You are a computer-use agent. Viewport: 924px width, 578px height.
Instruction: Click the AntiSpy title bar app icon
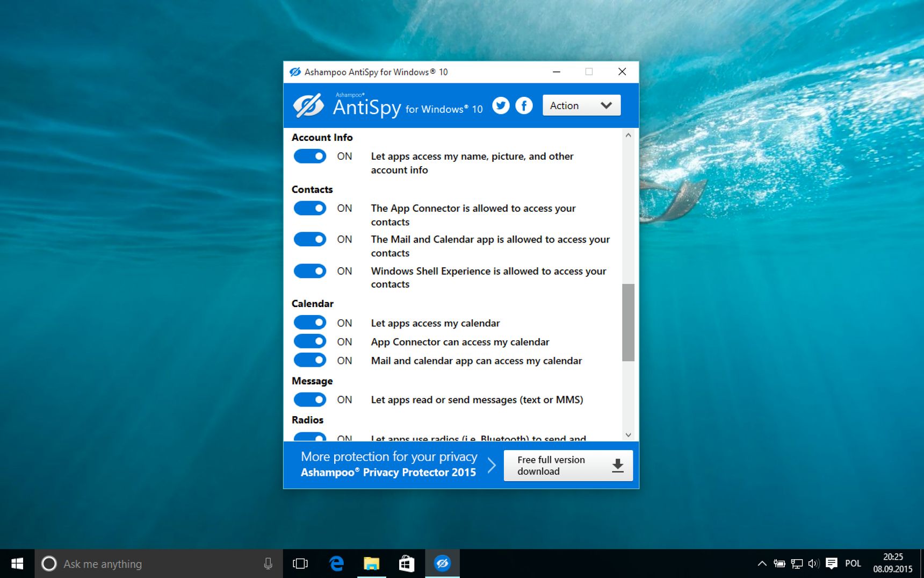tap(295, 72)
